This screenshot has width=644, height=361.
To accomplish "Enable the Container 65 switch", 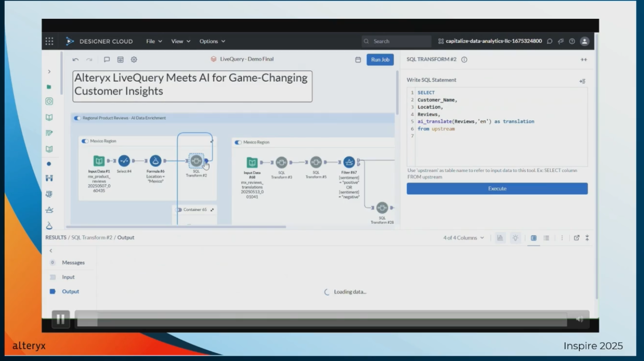I will 179,210.
